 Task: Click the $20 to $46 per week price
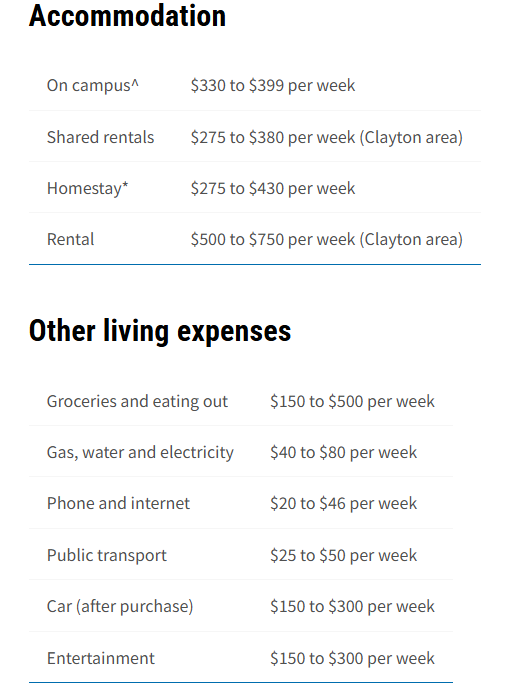pos(344,503)
